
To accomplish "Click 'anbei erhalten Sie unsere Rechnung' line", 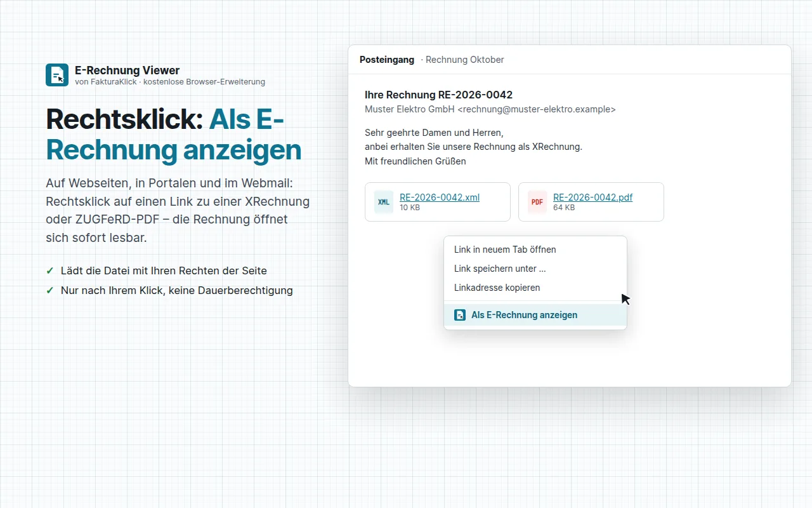I will point(473,147).
